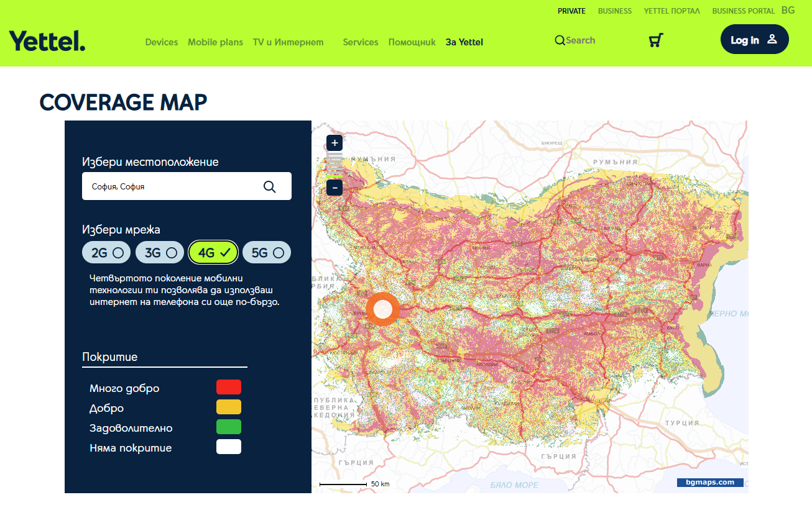Click the orange location marker on map
The width and height of the screenshot is (812, 505).
coord(382,309)
